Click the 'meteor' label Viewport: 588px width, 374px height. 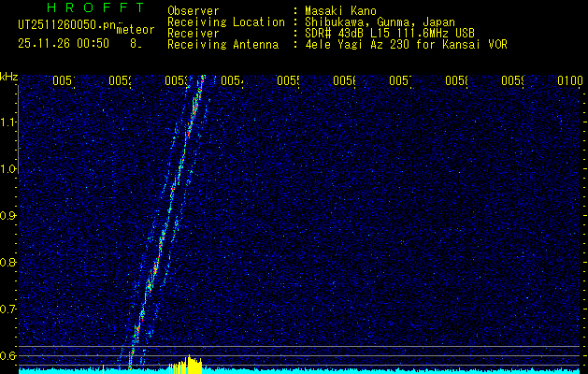136,30
